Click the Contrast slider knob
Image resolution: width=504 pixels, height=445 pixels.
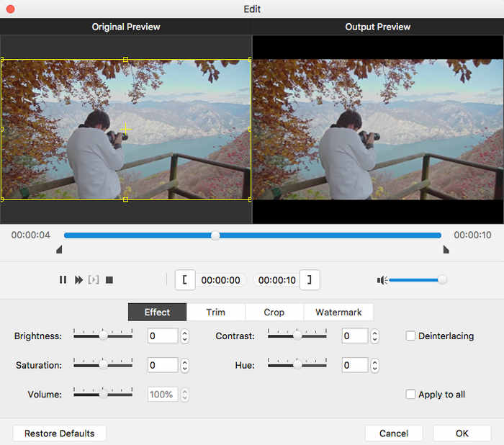coord(297,336)
